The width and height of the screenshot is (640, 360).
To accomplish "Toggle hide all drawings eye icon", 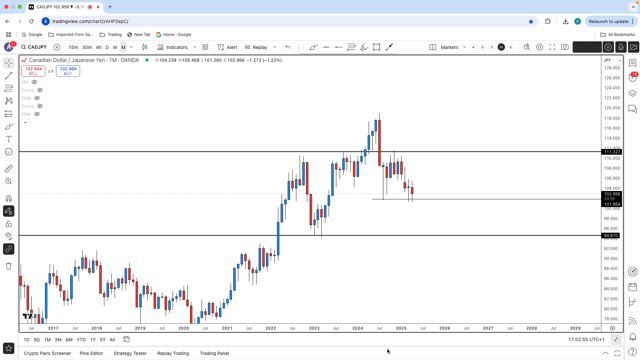I will (9, 236).
